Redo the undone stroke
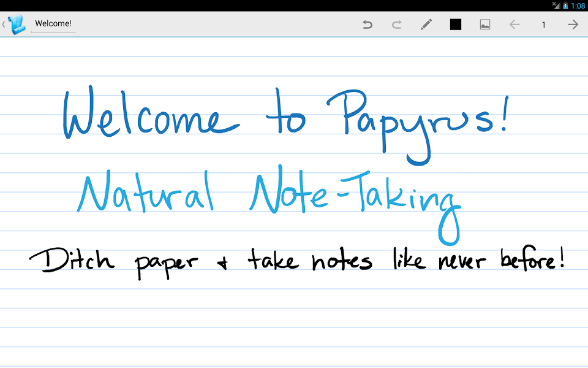 (x=397, y=25)
